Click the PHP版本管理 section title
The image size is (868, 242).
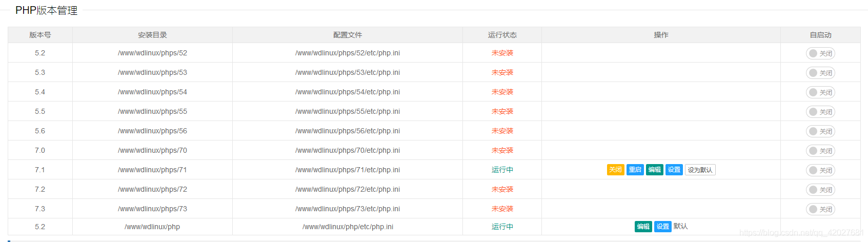pyautogui.click(x=47, y=10)
